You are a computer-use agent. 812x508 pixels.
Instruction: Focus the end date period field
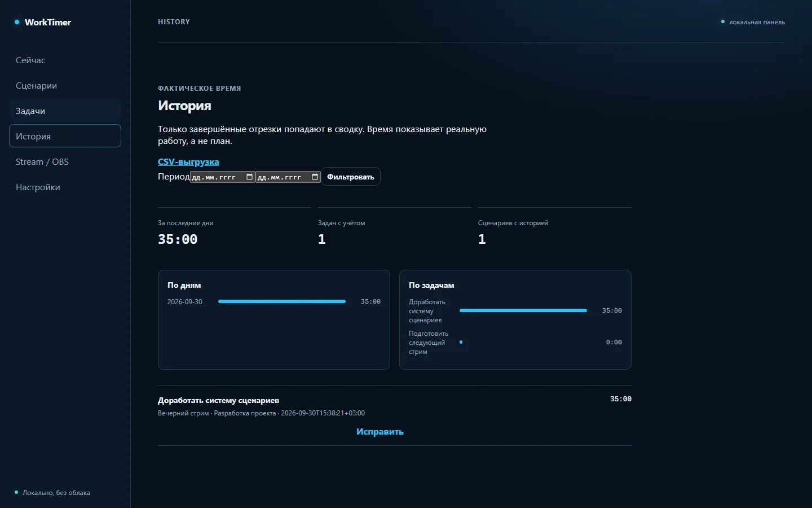point(288,177)
